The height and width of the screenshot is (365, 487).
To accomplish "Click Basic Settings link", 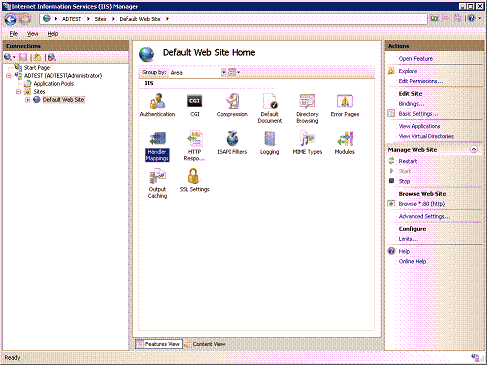I will pos(418,114).
